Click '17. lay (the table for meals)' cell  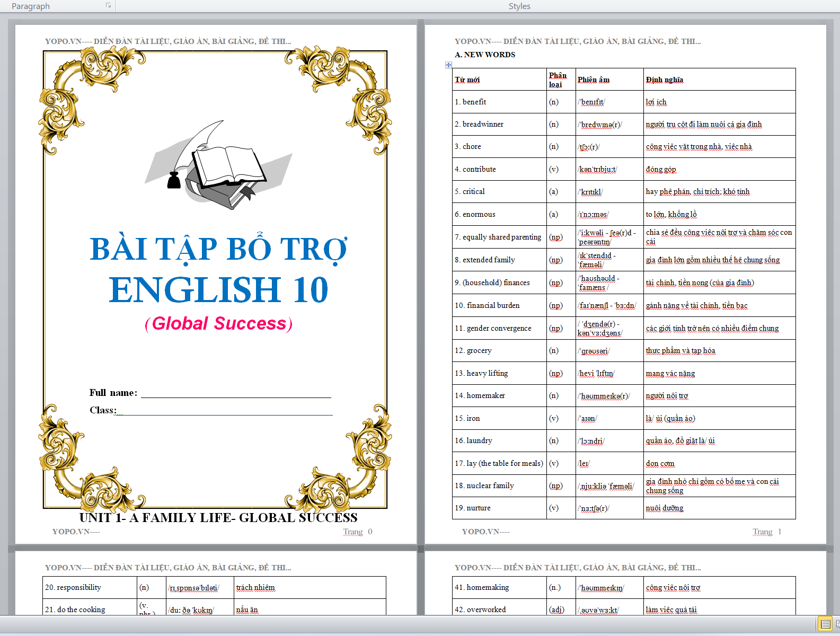tap(499, 463)
